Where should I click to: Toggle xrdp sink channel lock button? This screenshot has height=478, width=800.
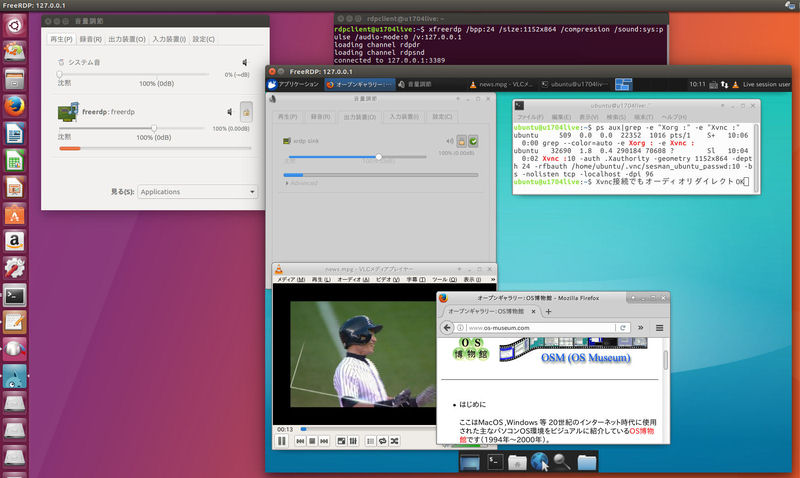pyautogui.click(x=461, y=141)
